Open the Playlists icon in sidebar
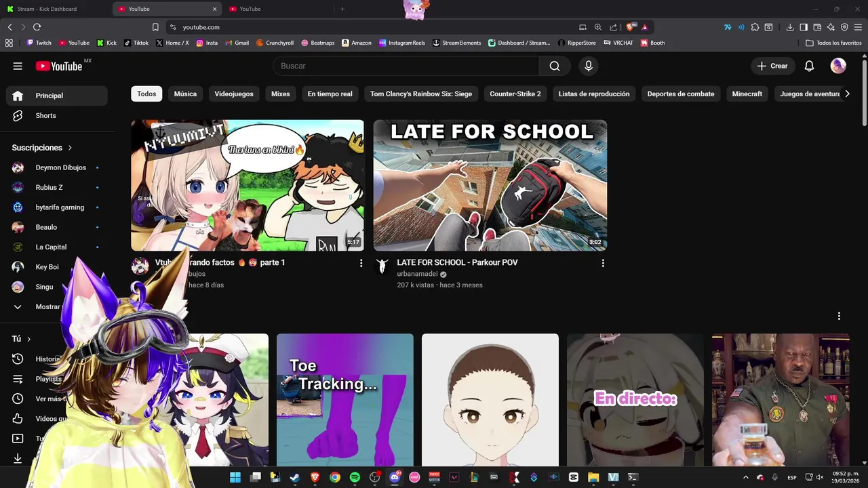This screenshot has height=488, width=868. point(18,379)
